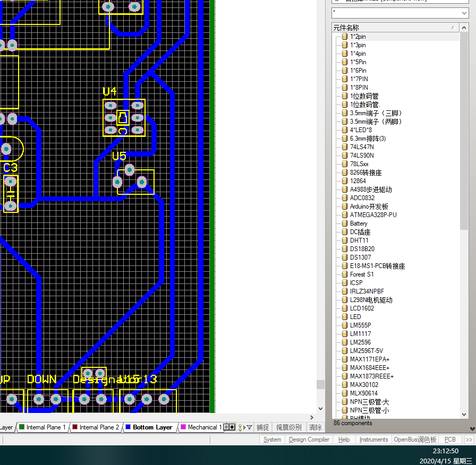This screenshot has width=476, height=465.
Task: Expand hidden panel buttons with >> chevron
Action: (x=469, y=440)
